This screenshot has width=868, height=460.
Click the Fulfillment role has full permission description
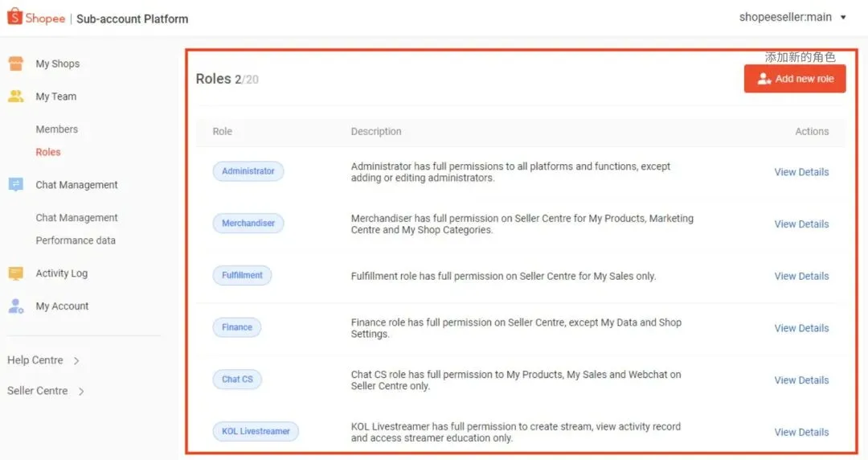pyautogui.click(x=503, y=276)
